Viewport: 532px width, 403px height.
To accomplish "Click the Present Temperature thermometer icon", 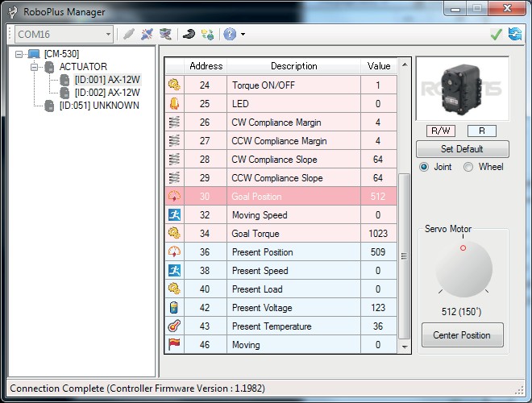I will click(173, 326).
